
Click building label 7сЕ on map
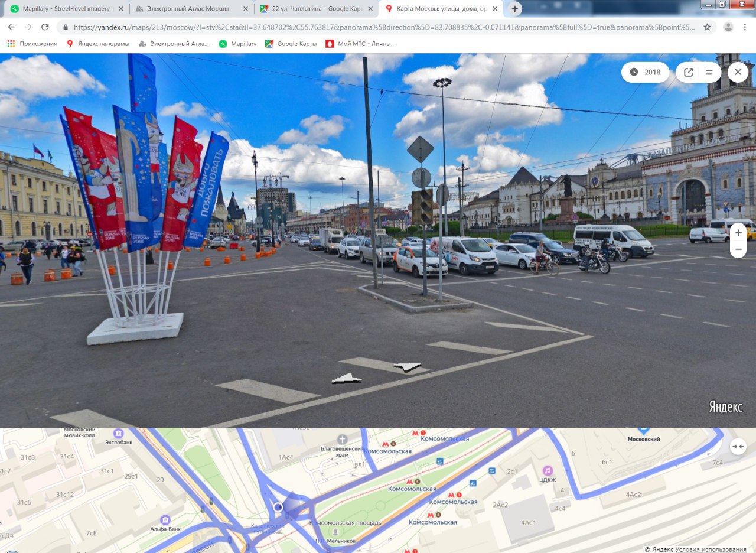click(x=92, y=533)
